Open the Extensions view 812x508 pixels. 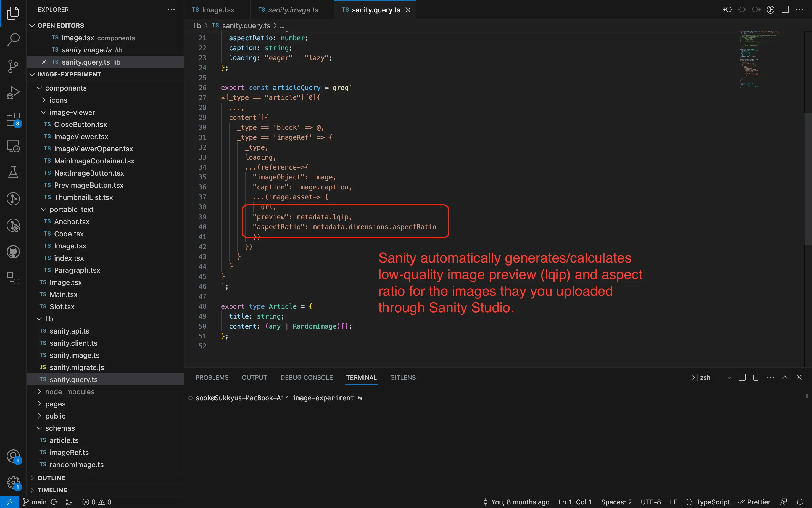(13, 119)
